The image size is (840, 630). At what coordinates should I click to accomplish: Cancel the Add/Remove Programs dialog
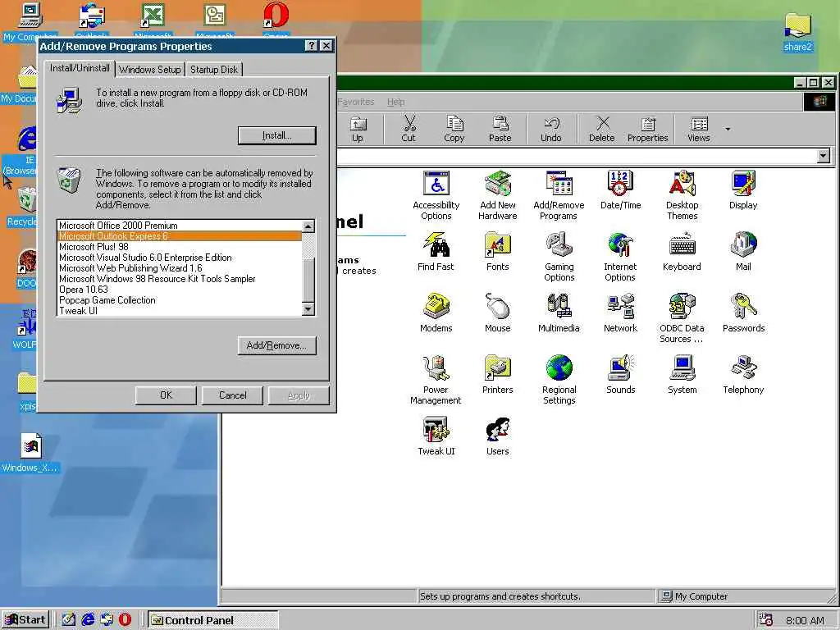232,395
